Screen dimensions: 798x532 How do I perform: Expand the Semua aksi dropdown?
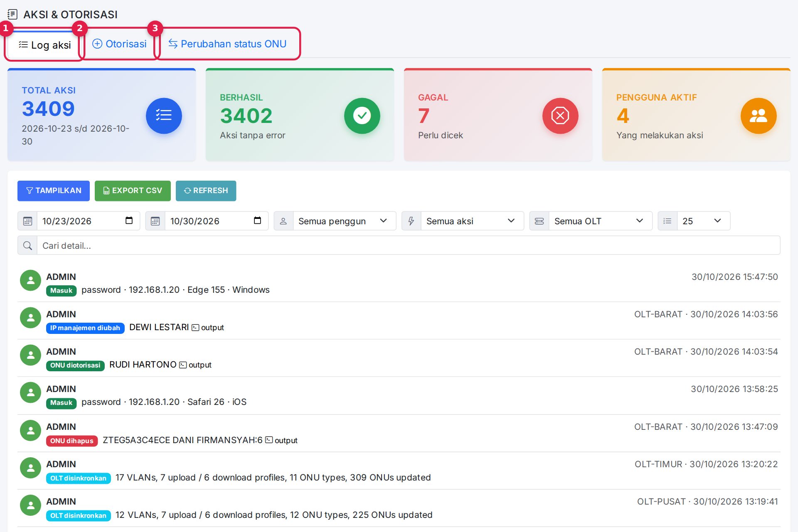[473, 221]
